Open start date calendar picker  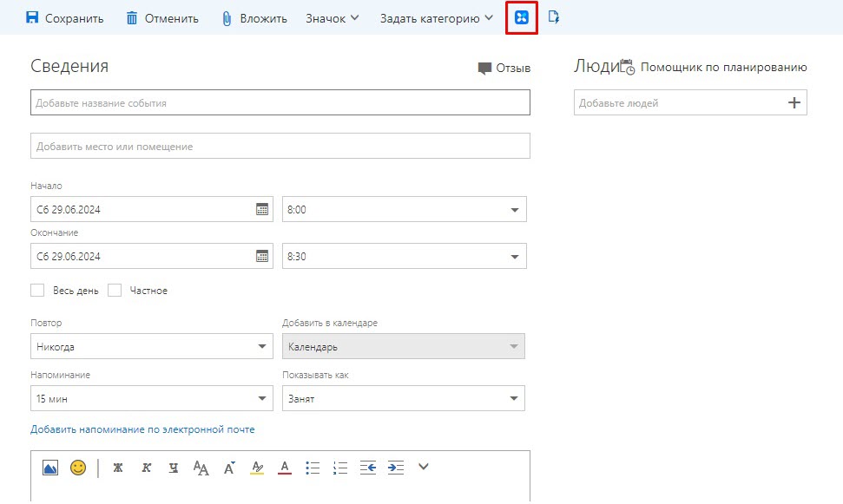pyautogui.click(x=262, y=209)
